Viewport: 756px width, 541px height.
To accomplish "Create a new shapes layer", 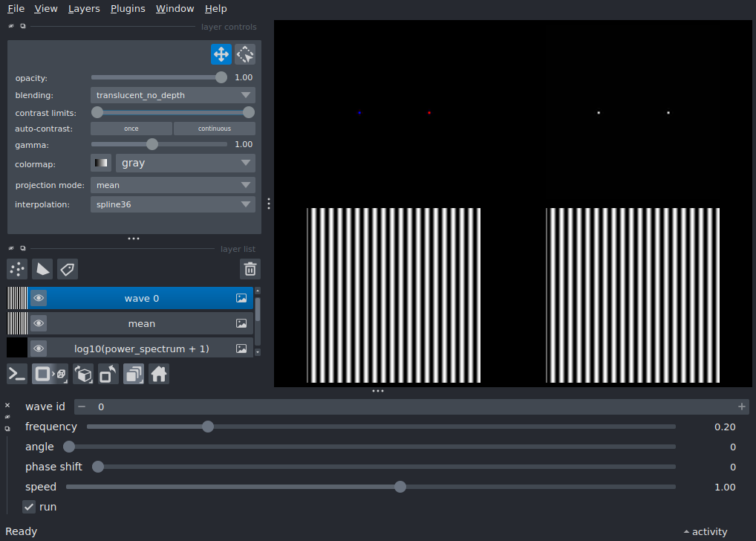I will coord(42,269).
